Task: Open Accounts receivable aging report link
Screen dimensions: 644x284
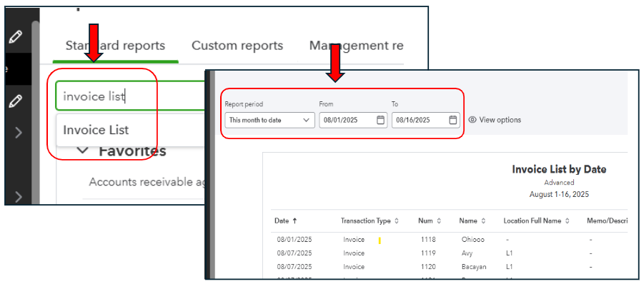Action: click(147, 181)
